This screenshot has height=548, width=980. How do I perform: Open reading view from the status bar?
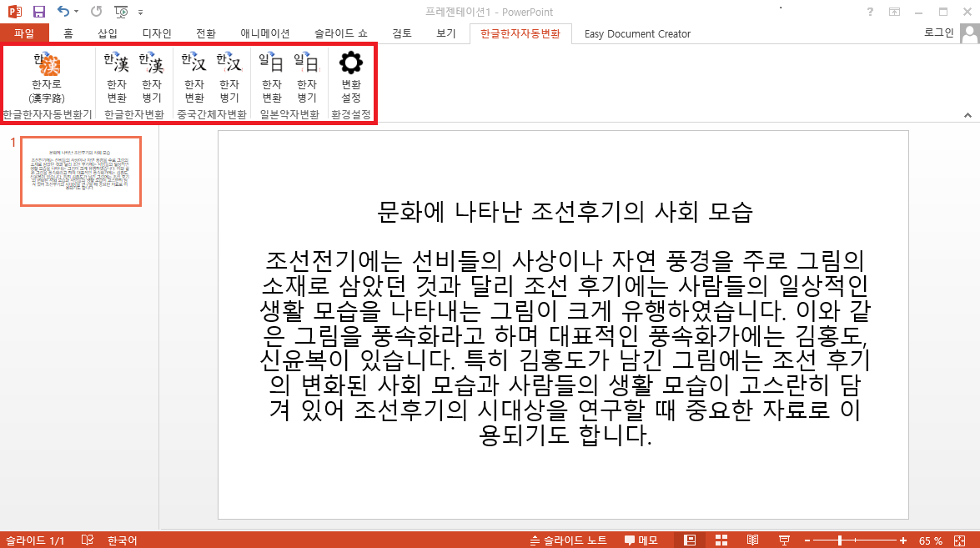point(752,540)
